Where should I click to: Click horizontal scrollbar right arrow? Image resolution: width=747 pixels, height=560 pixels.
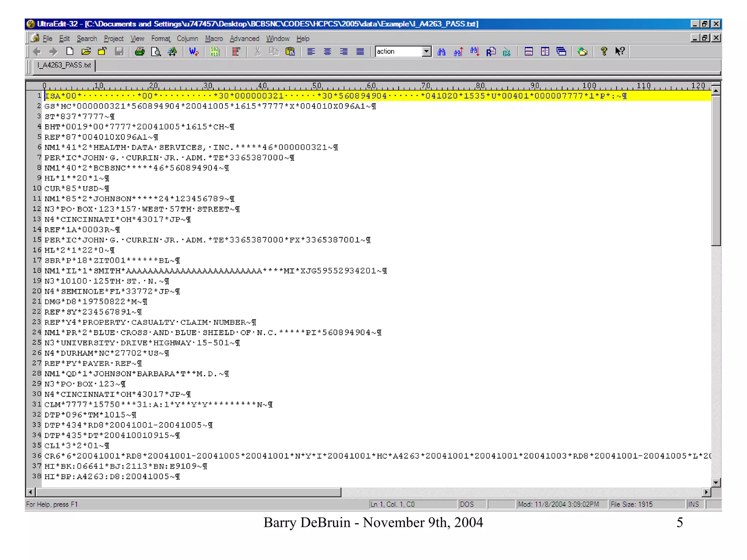pos(706,492)
